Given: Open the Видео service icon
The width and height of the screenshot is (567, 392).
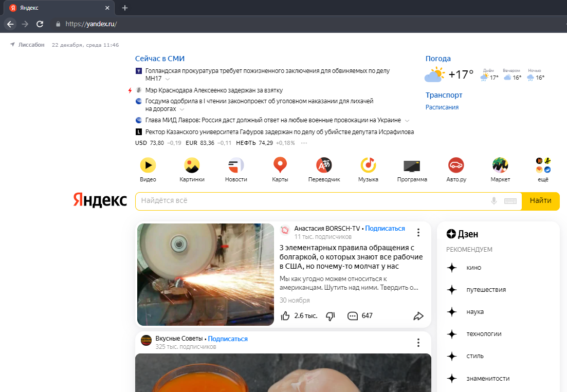Looking at the screenshot, I should pos(148,165).
